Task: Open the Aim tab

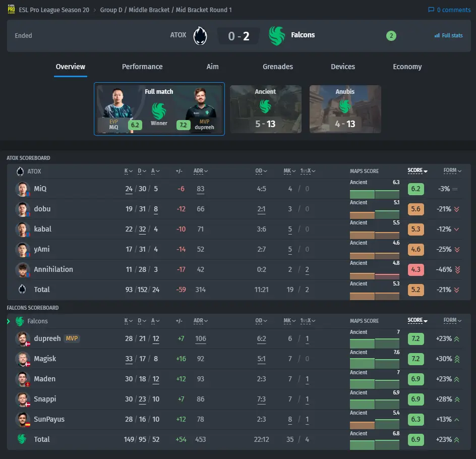Action: coord(212,67)
